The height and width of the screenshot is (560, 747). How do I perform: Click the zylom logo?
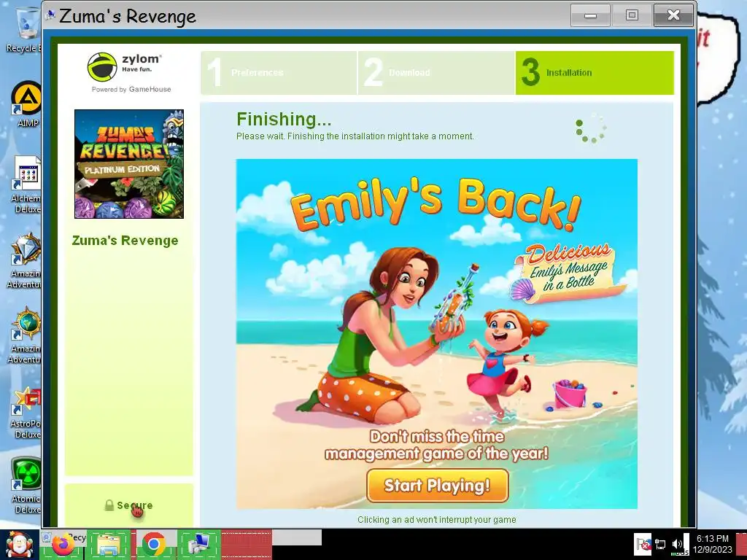[x=124, y=66]
